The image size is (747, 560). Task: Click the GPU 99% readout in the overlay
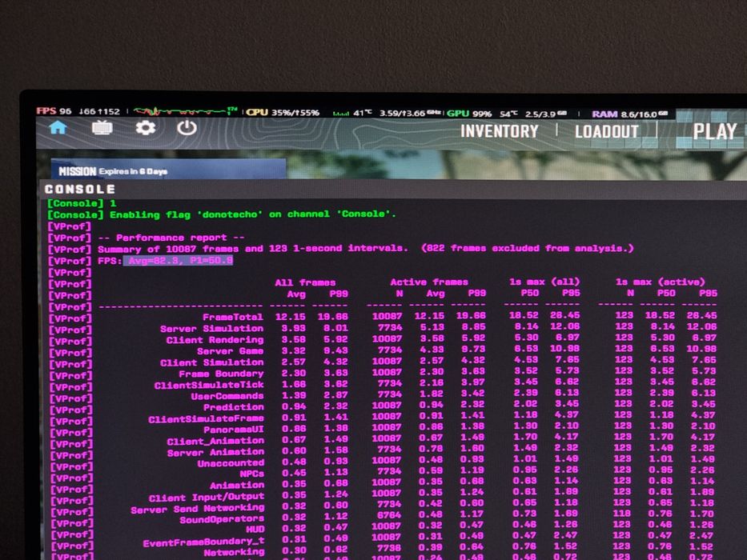[x=469, y=114]
